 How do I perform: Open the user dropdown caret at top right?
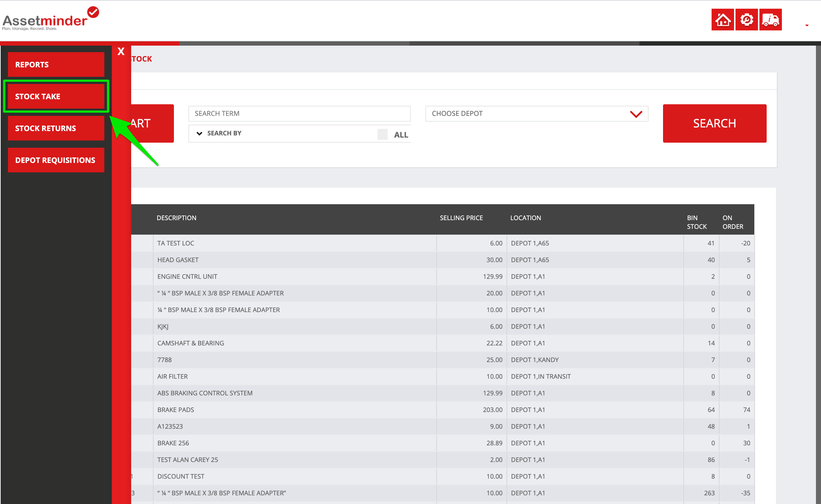tap(807, 25)
